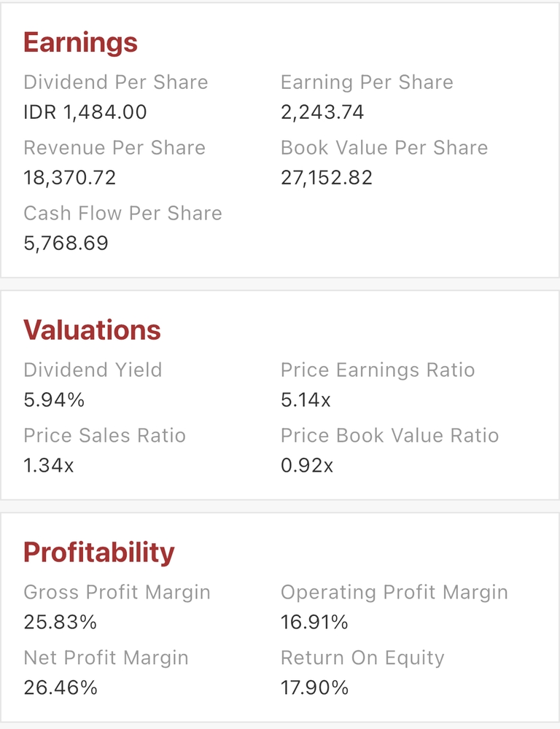Select the Price Earnings Ratio label
Image resolution: width=560 pixels, height=729 pixels.
point(378,370)
